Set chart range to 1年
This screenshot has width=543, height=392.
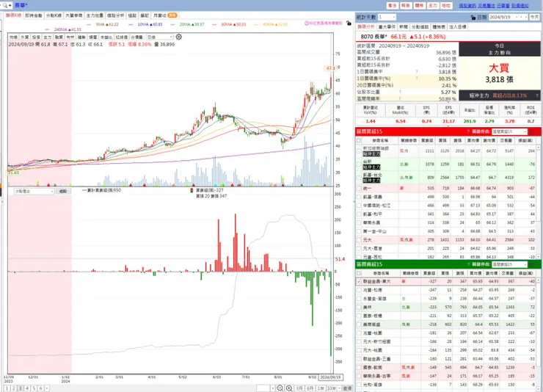pos(321,388)
